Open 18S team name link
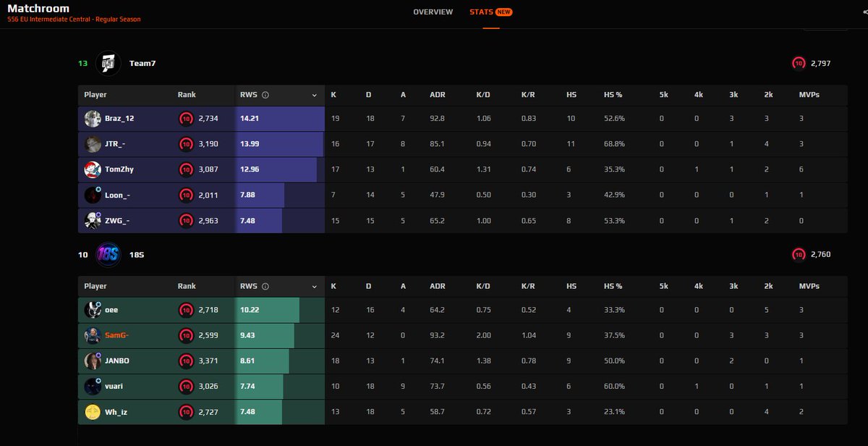The width and height of the screenshot is (868, 446). click(x=137, y=255)
